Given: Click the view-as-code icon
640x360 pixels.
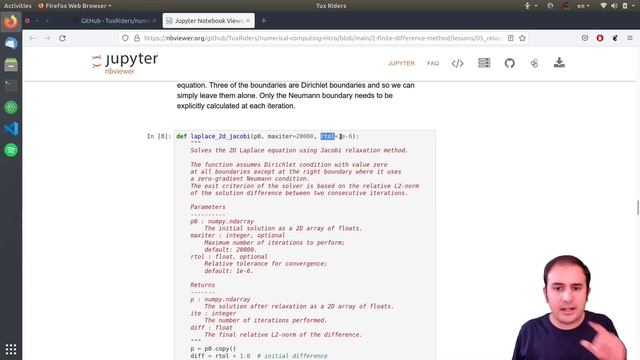Looking at the screenshot, I should (x=458, y=63).
